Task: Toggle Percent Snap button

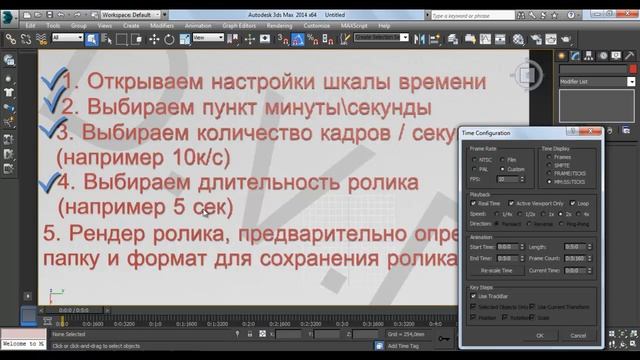Action: click(x=313, y=39)
